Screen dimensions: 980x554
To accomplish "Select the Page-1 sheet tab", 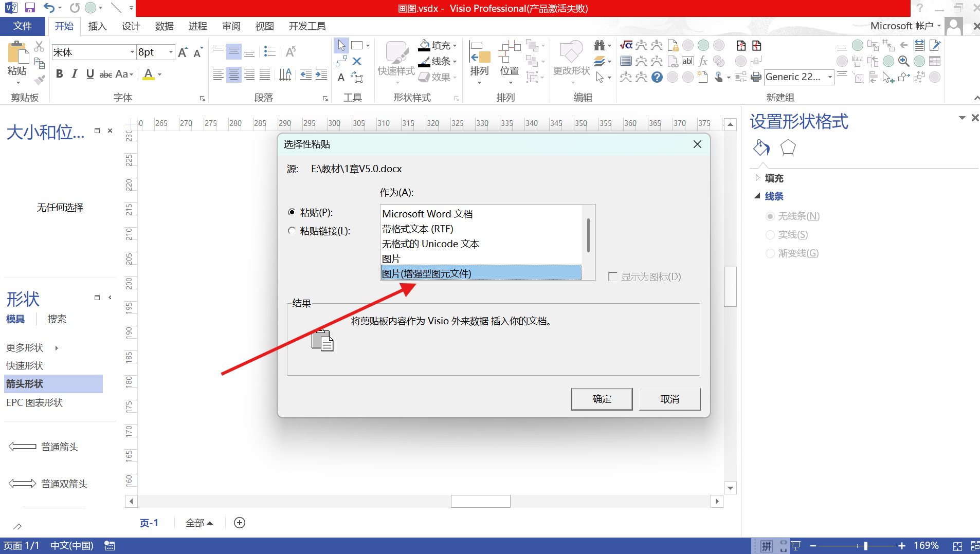I will [149, 523].
